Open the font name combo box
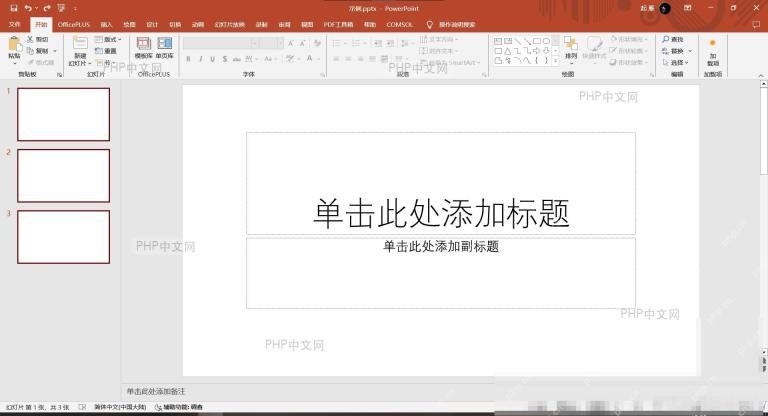Viewport: 768px width, 416px height. (x=221, y=44)
